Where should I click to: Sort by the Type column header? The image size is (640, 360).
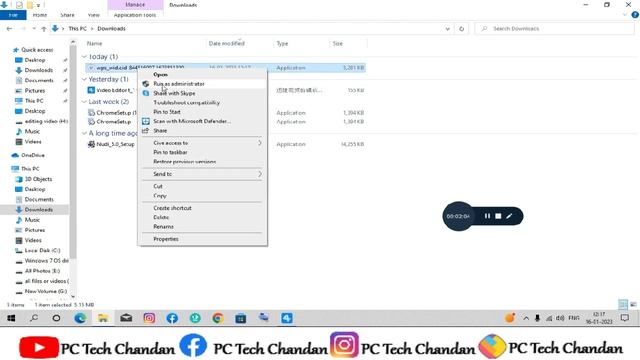click(282, 43)
